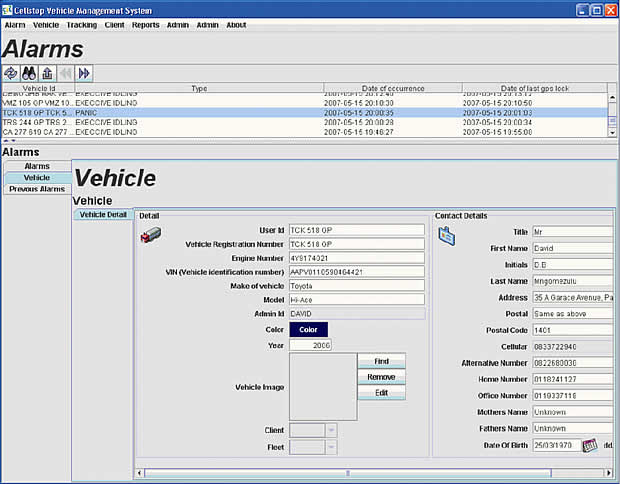Select the TCK 518 GP PANIC alarm row
The width and height of the screenshot is (620, 484).
pyautogui.click(x=305, y=113)
